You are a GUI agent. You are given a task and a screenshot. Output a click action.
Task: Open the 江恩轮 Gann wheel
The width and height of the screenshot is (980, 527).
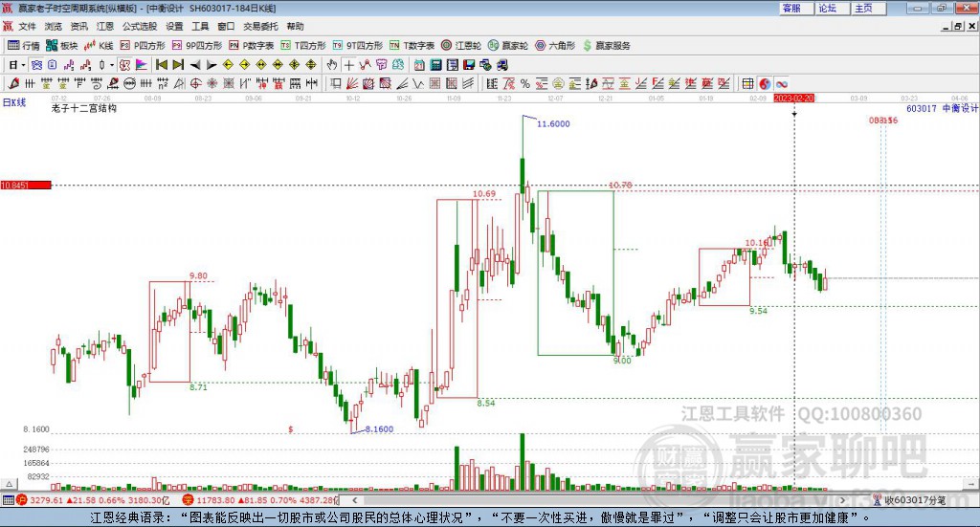click(461, 46)
